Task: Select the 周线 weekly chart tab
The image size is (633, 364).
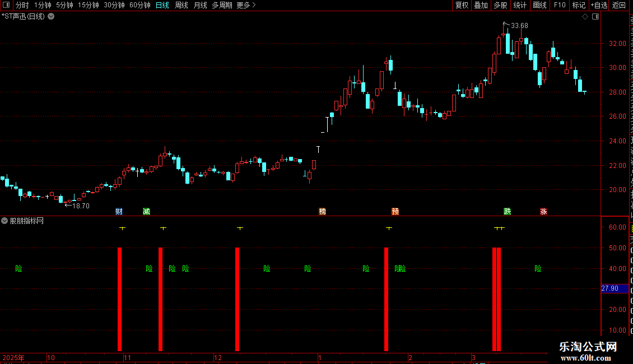Action: point(181,5)
